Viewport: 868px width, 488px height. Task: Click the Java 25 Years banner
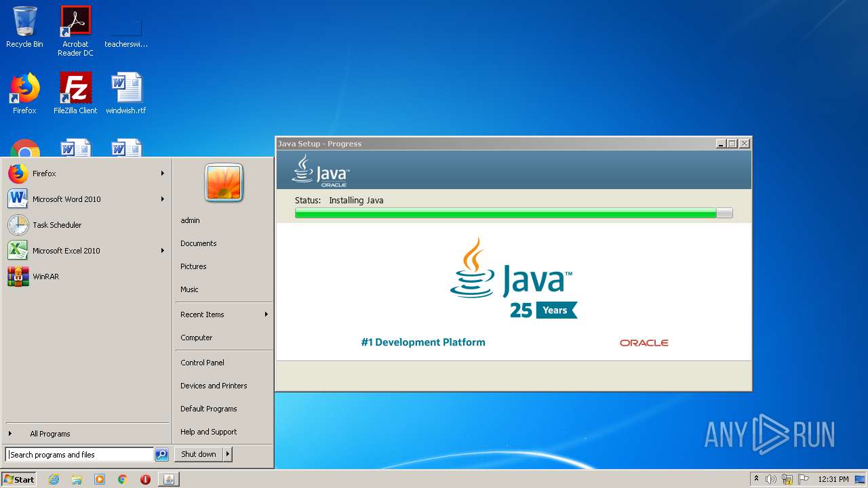(514, 278)
